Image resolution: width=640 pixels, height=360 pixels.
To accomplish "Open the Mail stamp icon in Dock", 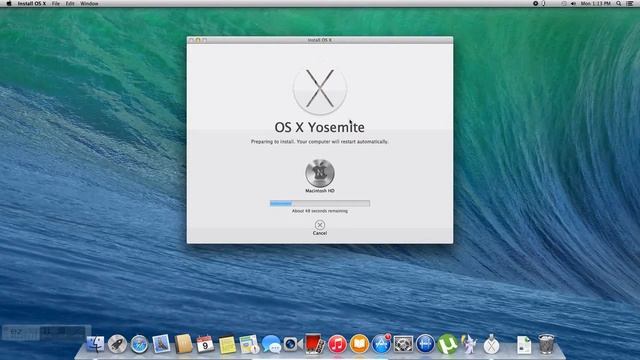I will pos(161,344).
